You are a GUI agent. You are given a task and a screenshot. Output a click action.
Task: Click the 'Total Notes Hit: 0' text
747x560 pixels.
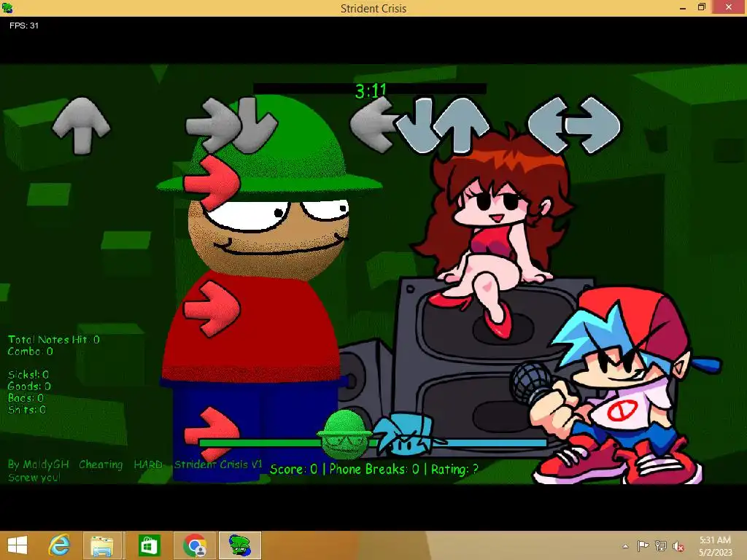[x=54, y=340]
